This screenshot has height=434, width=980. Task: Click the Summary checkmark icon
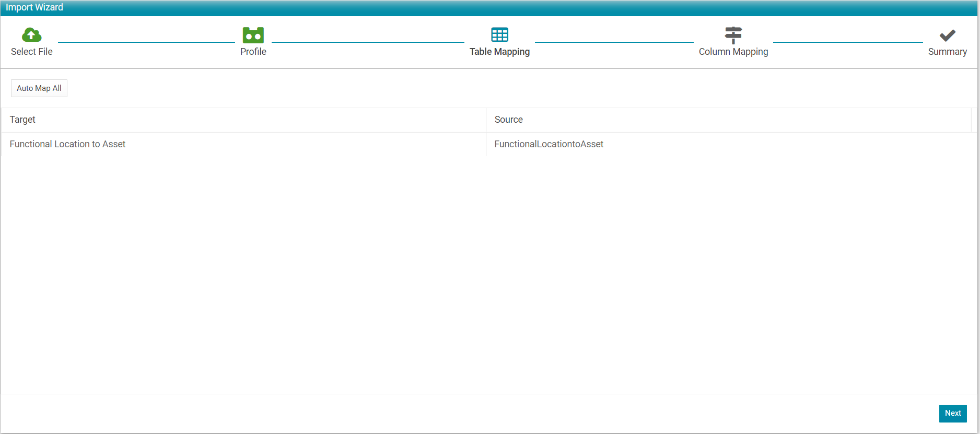click(x=947, y=36)
